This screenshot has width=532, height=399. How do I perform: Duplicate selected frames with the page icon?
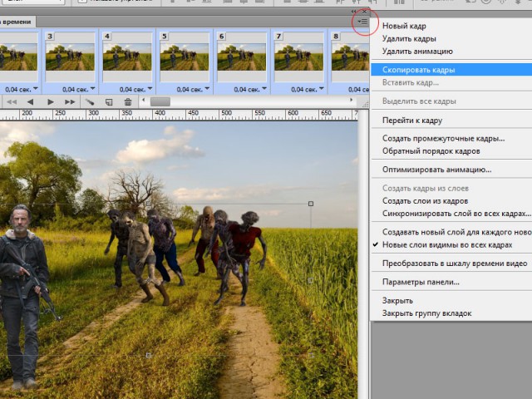pyautogui.click(x=109, y=101)
